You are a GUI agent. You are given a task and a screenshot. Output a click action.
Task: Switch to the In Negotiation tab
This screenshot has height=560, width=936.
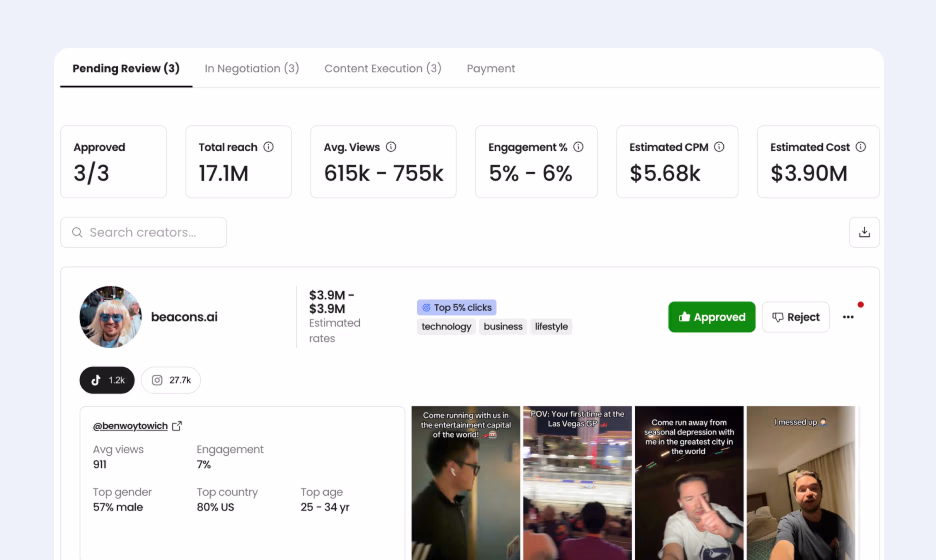(x=252, y=69)
